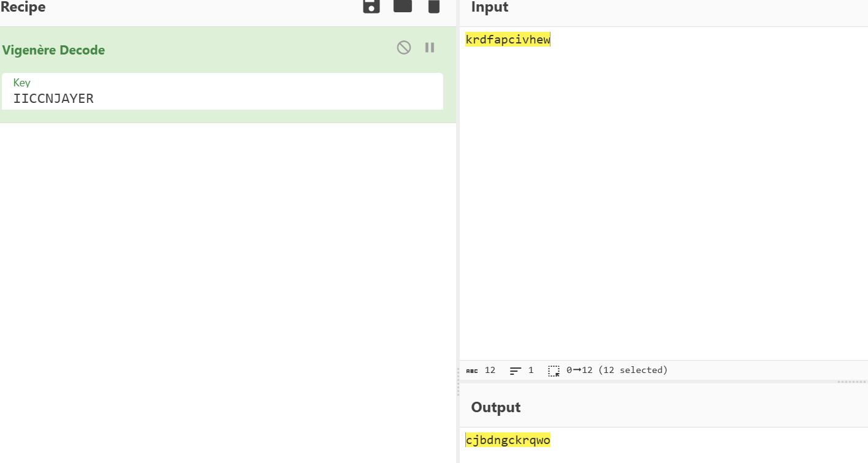This screenshot has height=463, width=868.
Task: Click the selection range icon in status bar
Action: (x=554, y=371)
